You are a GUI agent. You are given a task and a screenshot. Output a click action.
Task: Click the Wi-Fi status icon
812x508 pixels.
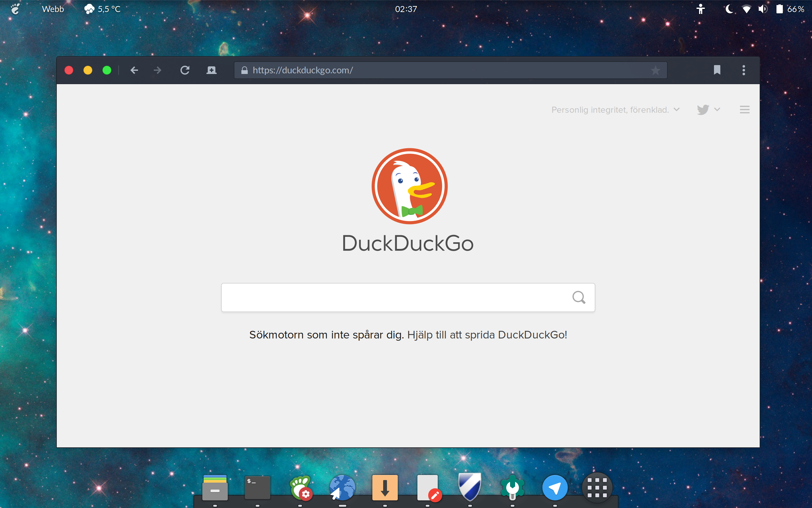pos(746,9)
